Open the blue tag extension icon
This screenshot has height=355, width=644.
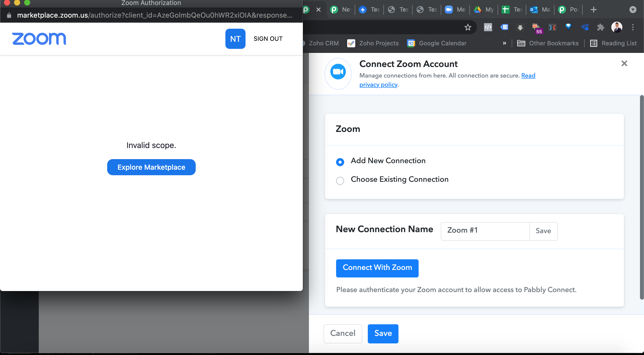click(x=504, y=27)
